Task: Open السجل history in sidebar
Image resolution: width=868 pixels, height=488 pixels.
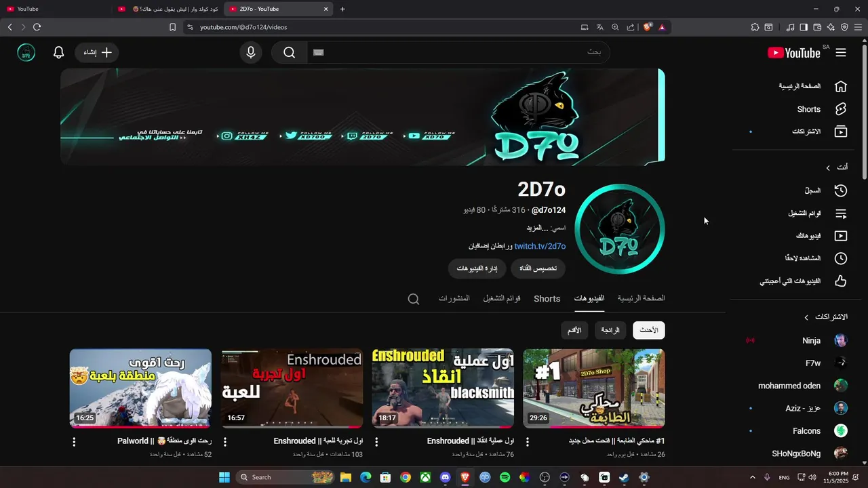Action: point(812,190)
